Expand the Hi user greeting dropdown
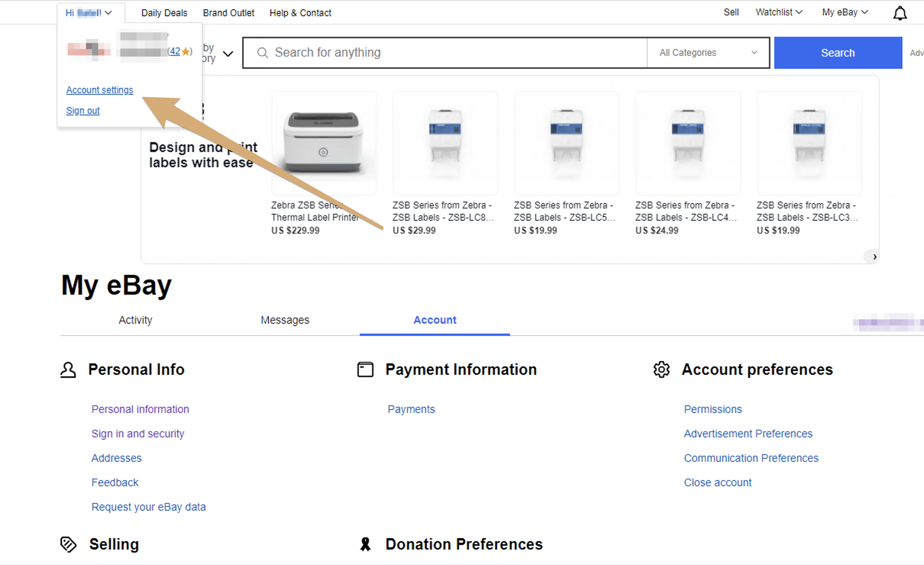 89,13
